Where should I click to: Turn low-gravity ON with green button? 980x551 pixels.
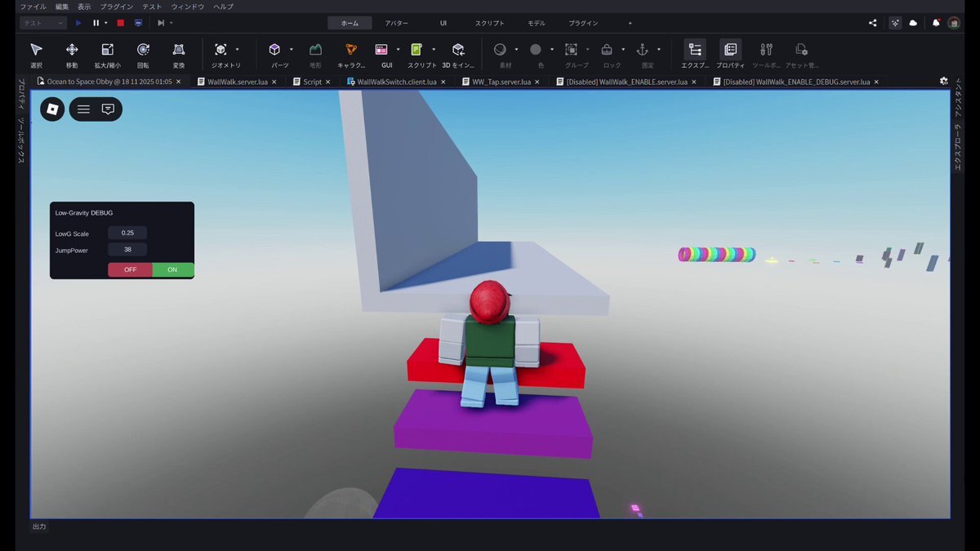pos(172,270)
